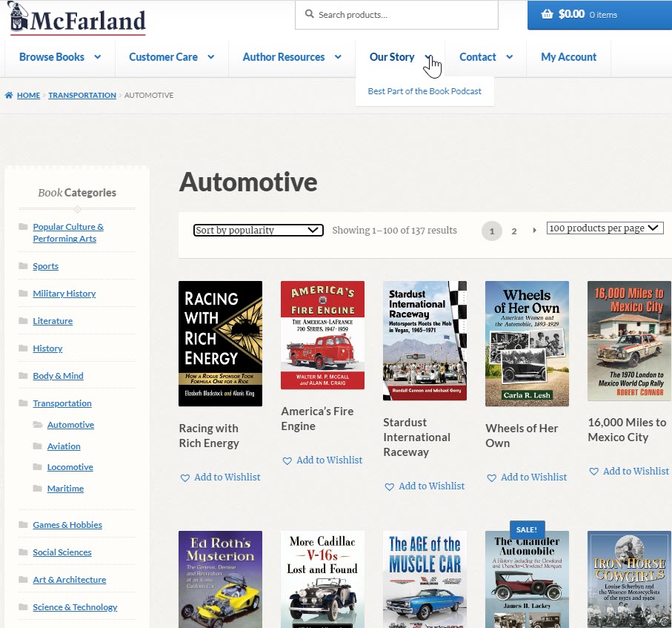Expand the Browse Books menu chevron

pyautogui.click(x=98, y=57)
